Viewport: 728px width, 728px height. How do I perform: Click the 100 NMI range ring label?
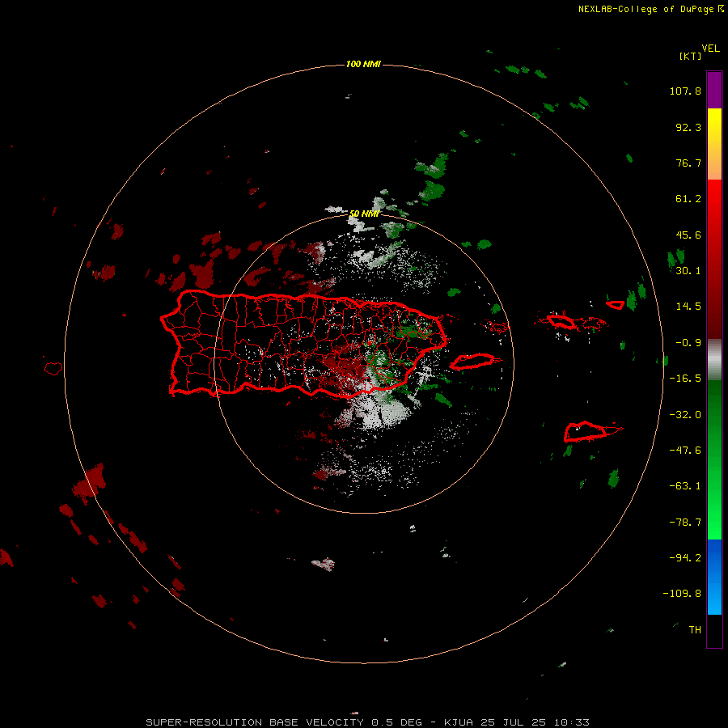tap(363, 64)
